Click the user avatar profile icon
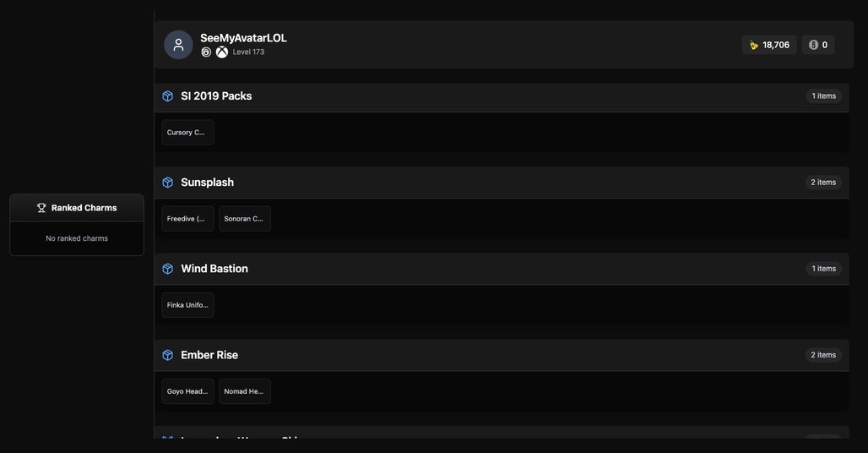This screenshot has height=453, width=868. click(178, 45)
